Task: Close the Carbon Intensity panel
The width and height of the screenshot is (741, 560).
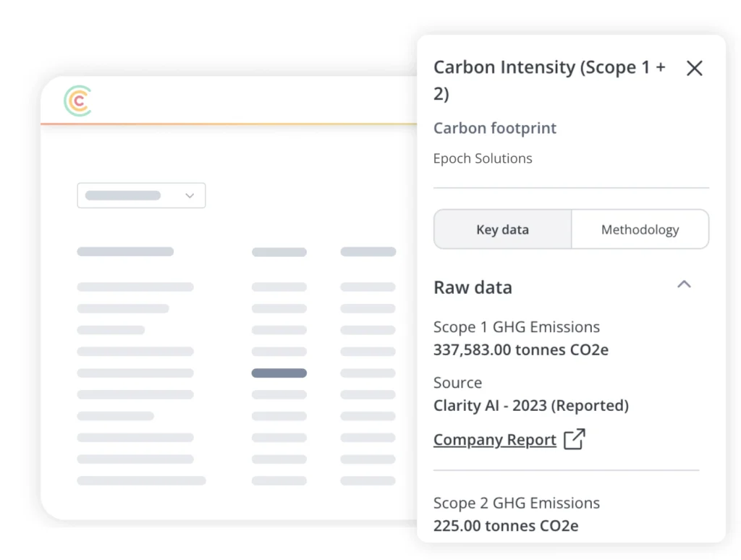Action: (694, 68)
